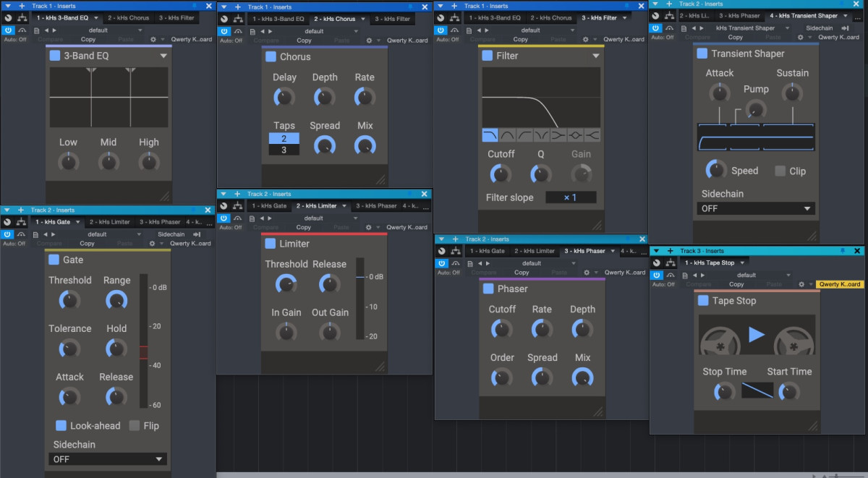Click previous preset arrow in the Gate window
This screenshot has height=478, width=868.
click(x=45, y=234)
